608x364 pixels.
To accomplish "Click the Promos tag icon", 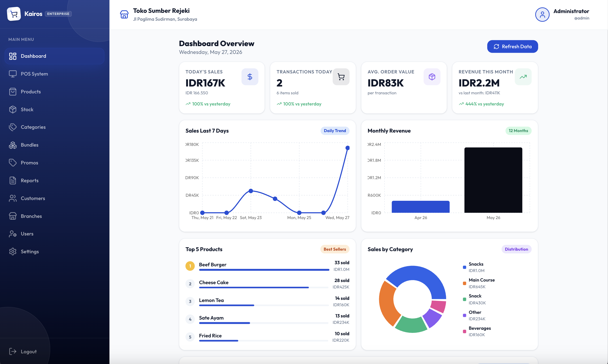I will tap(13, 163).
